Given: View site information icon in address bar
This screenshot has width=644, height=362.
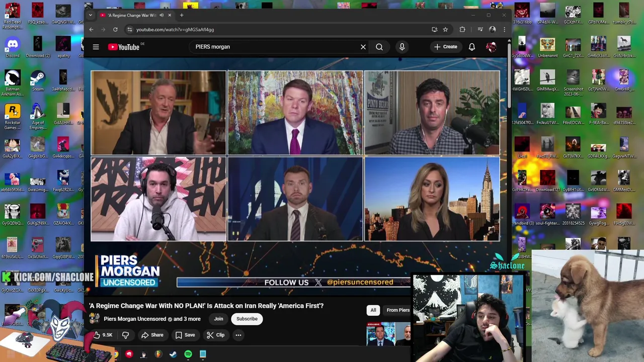Looking at the screenshot, I should (129, 30).
